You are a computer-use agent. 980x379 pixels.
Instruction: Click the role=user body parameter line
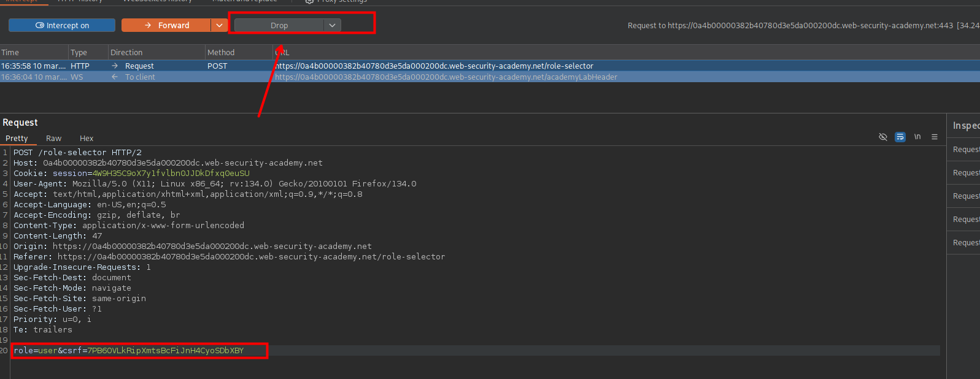point(129,351)
